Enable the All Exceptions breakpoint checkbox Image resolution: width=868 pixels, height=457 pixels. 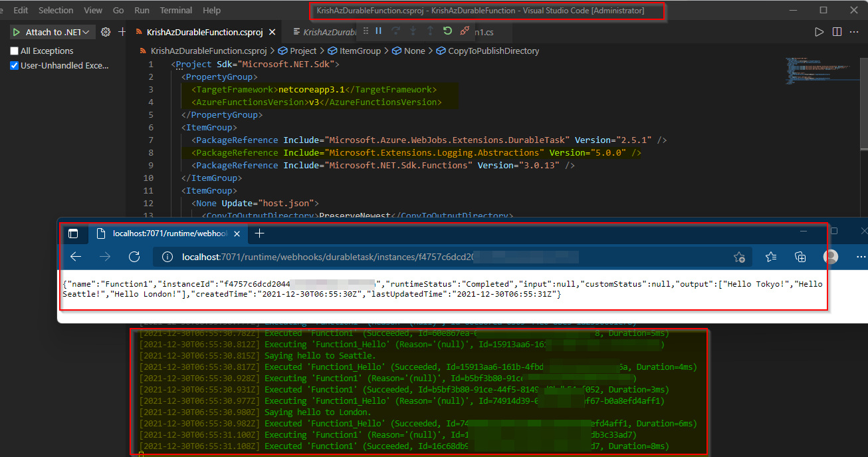point(14,51)
